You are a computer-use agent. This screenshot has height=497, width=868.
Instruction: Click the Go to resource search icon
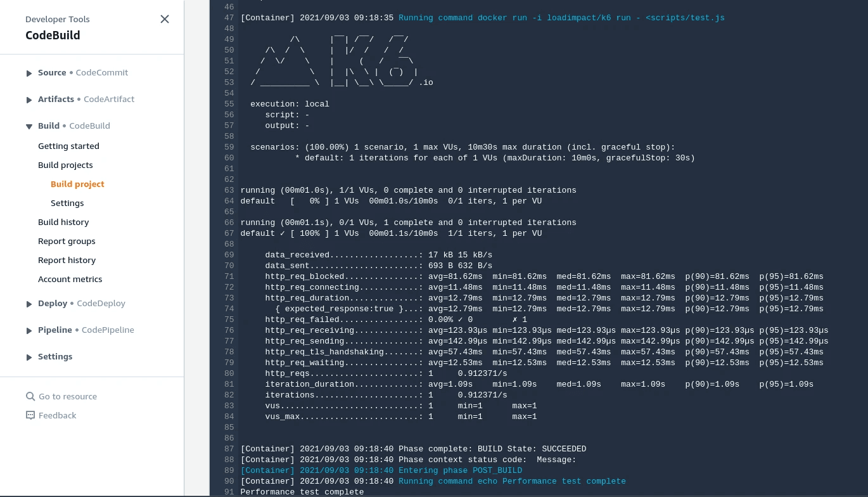30,396
